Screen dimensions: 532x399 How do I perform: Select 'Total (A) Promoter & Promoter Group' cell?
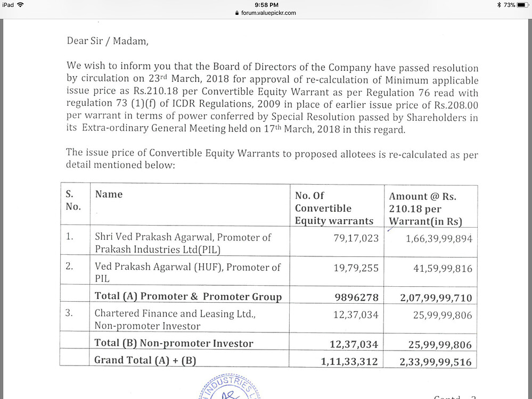(x=189, y=296)
